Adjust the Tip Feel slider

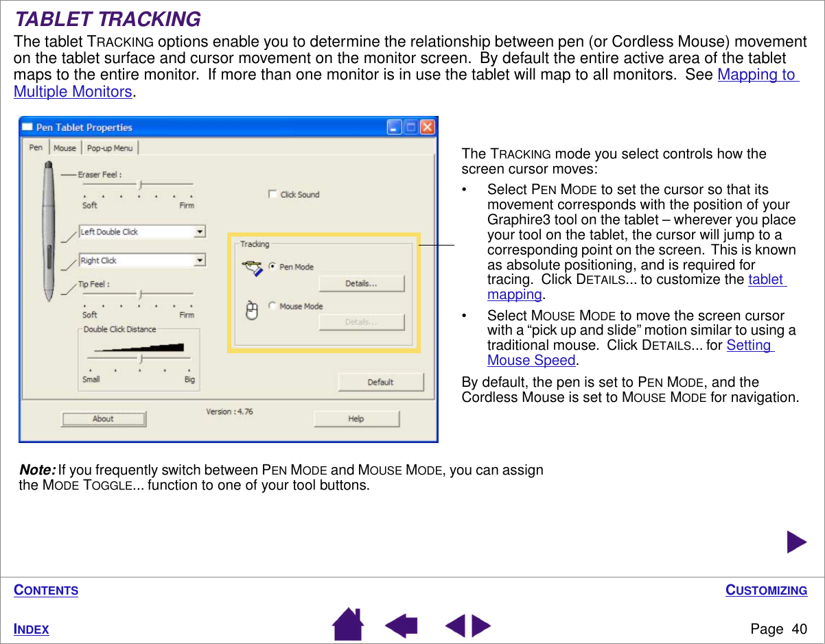pos(140,294)
